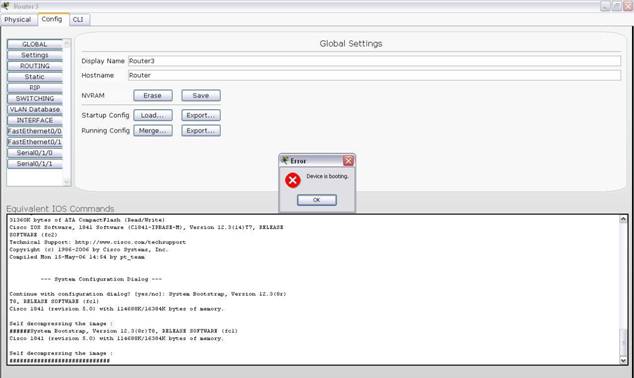Click OK in the Error dialog
634x378 pixels.
(x=317, y=200)
